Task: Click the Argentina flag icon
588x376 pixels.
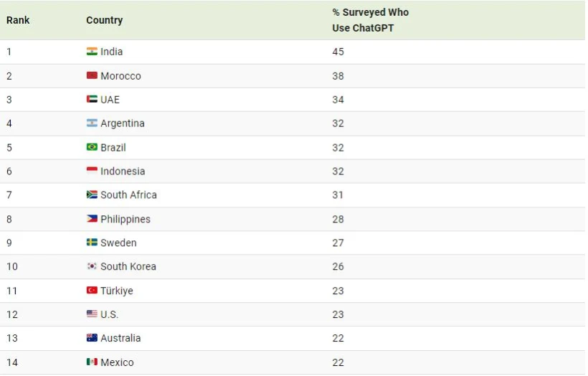Action: pos(92,123)
